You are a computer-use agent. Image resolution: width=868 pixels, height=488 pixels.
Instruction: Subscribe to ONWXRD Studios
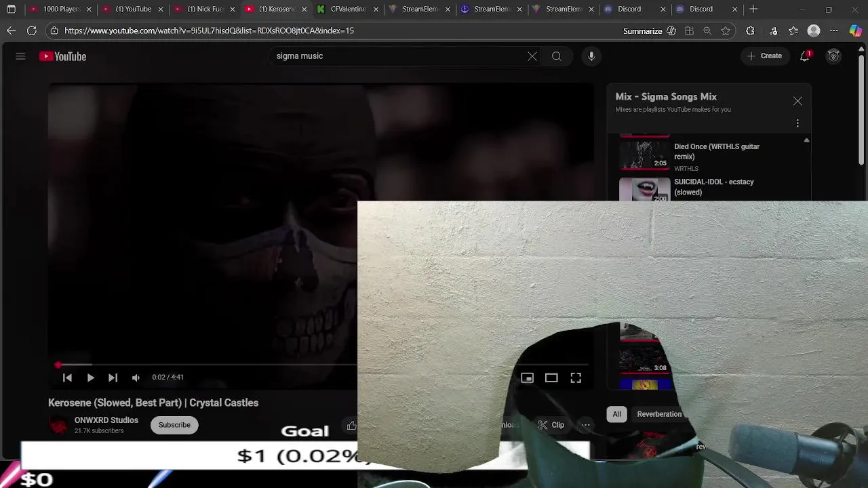coord(174,425)
